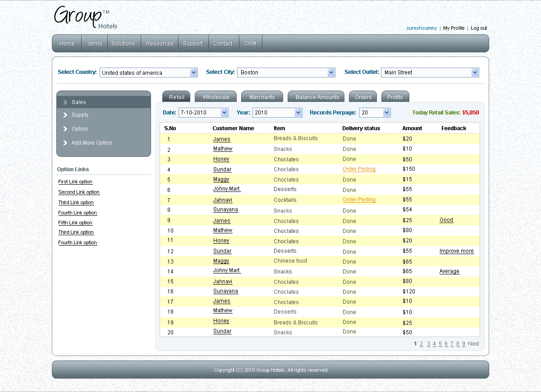
Task: Click Order Peding status for Sundar
Action: pyautogui.click(x=359, y=169)
